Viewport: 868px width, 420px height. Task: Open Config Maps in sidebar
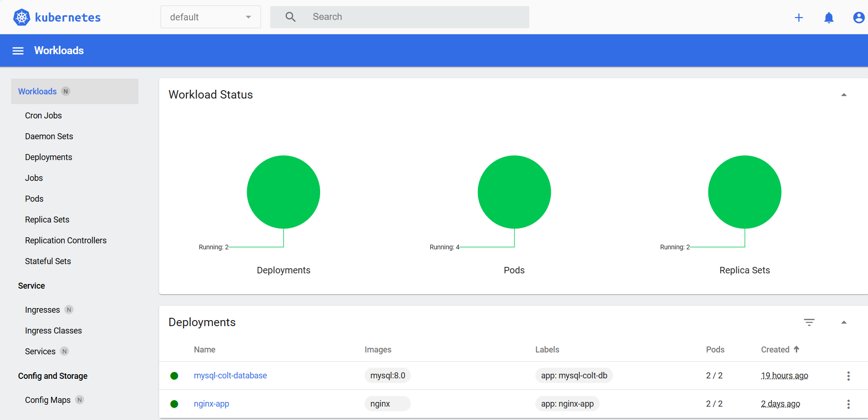point(48,400)
